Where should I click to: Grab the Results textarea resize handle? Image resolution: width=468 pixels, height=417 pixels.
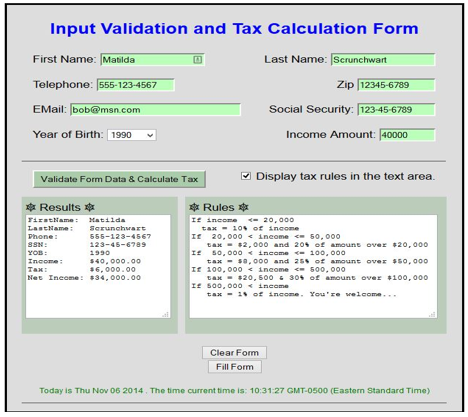(x=166, y=314)
